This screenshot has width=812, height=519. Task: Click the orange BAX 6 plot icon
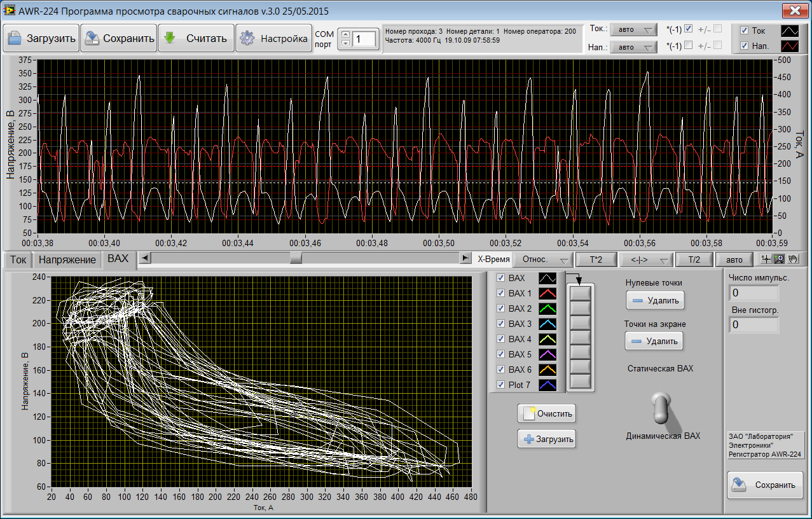(x=547, y=370)
